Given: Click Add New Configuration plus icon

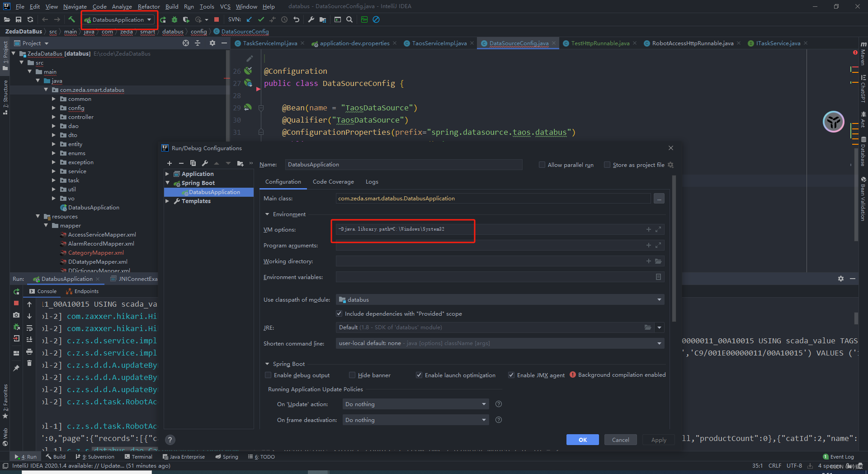Looking at the screenshot, I should tap(170, 163).
